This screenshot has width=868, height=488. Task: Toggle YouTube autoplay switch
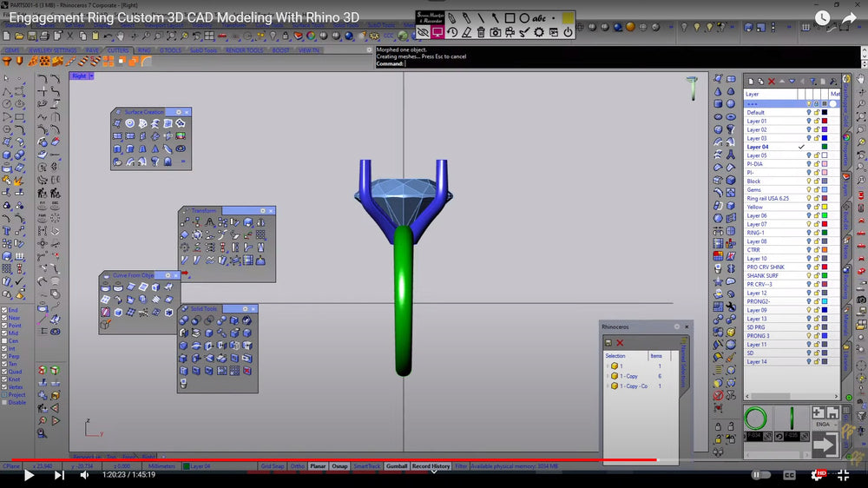pyautogui.click(x=760, y=475)
